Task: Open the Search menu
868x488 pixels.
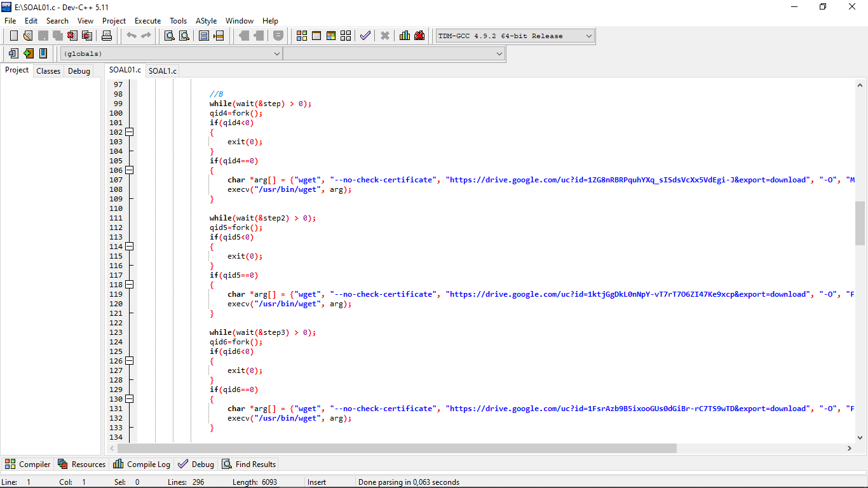Action: coord(57,21)
